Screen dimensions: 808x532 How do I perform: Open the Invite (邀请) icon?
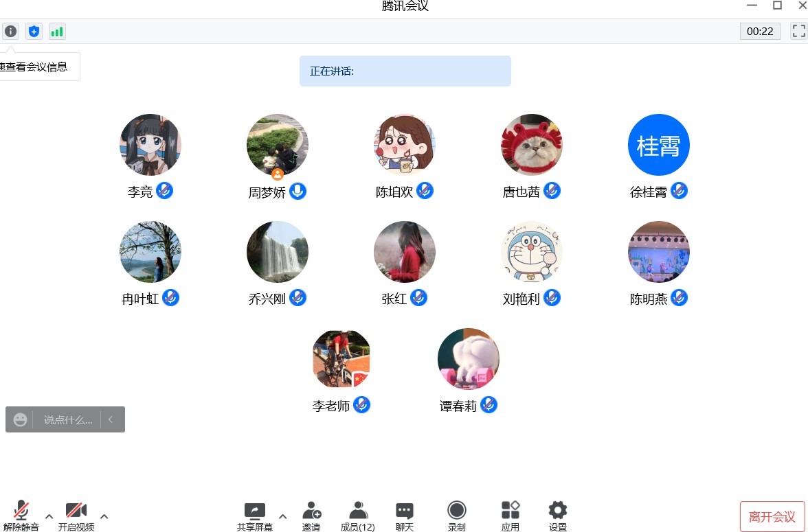pos(311,516)
